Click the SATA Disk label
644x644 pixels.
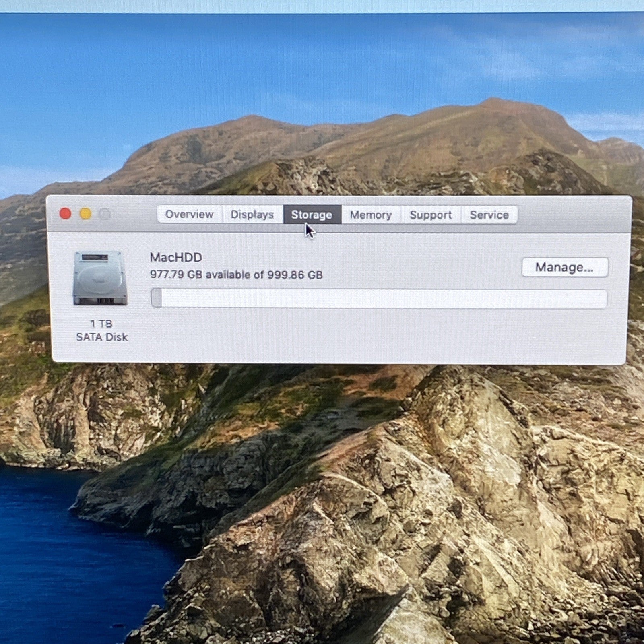tap(102, 337)
